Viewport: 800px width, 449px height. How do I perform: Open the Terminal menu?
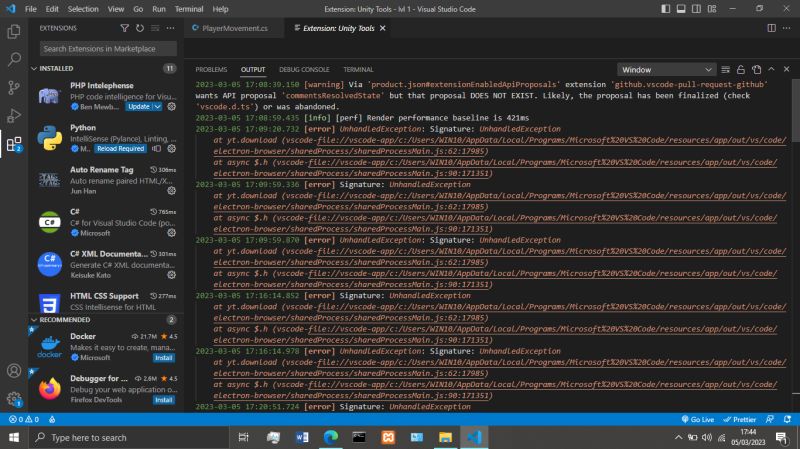point(189,9)
